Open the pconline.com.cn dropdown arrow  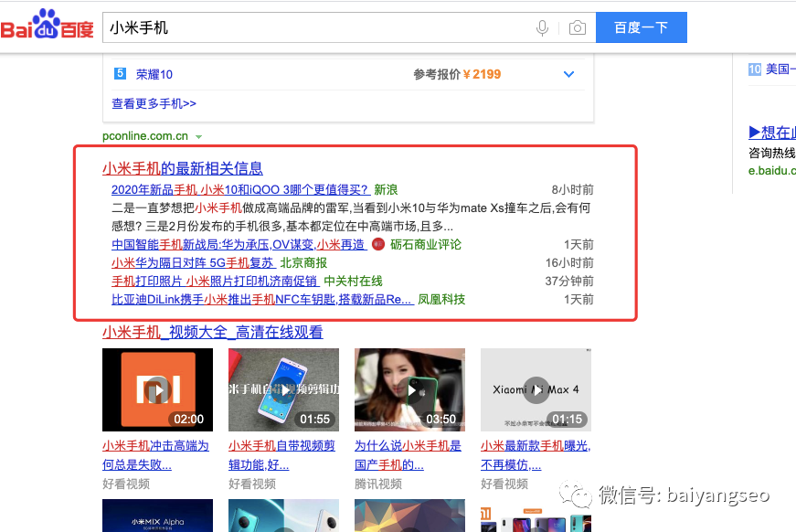pos(199,136)
